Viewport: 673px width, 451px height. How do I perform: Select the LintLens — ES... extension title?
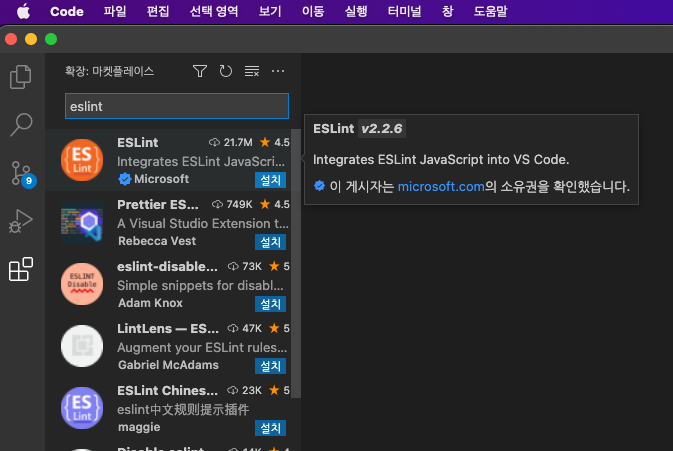tap(168, 329)
